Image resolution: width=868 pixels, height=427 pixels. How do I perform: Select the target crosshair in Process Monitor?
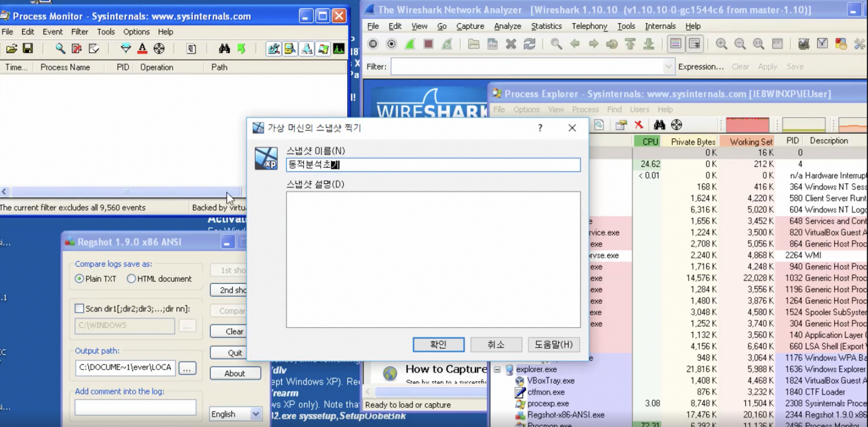pyautogui.click(x=159, y=48)
